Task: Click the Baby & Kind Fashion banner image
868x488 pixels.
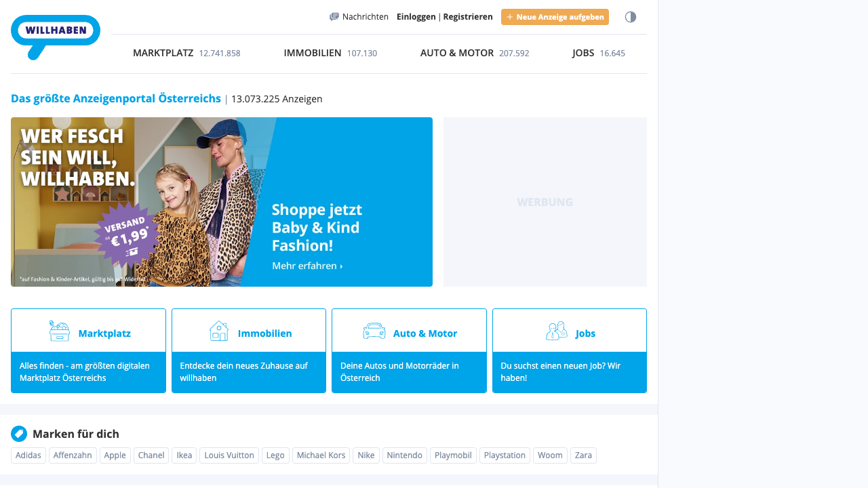Action: pos(222,202)
